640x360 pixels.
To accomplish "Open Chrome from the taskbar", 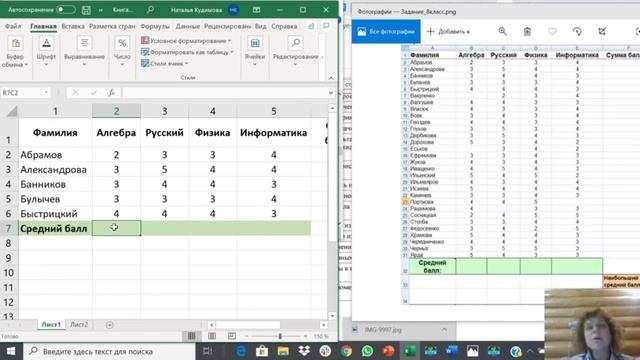I will tap(346, 351).
